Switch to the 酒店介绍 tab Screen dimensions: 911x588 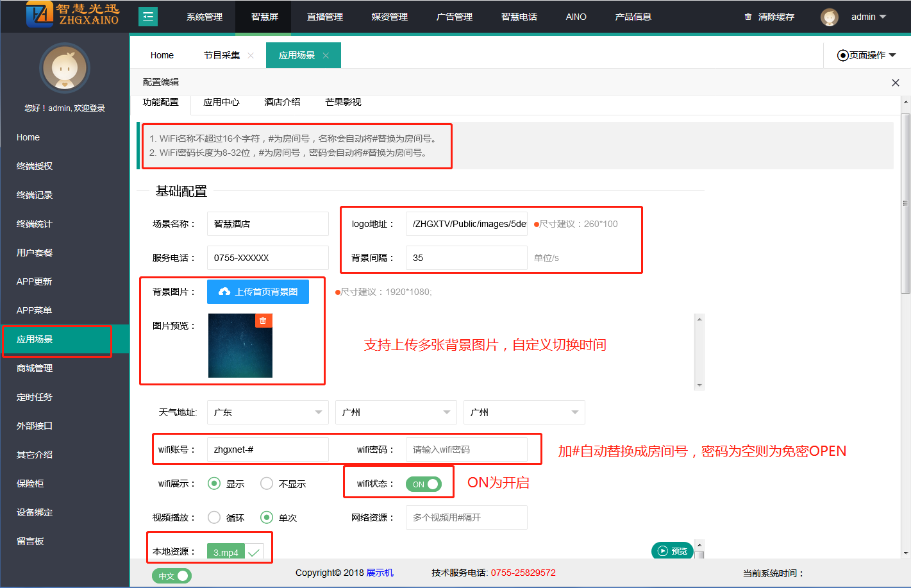click(x=282, y=102)
